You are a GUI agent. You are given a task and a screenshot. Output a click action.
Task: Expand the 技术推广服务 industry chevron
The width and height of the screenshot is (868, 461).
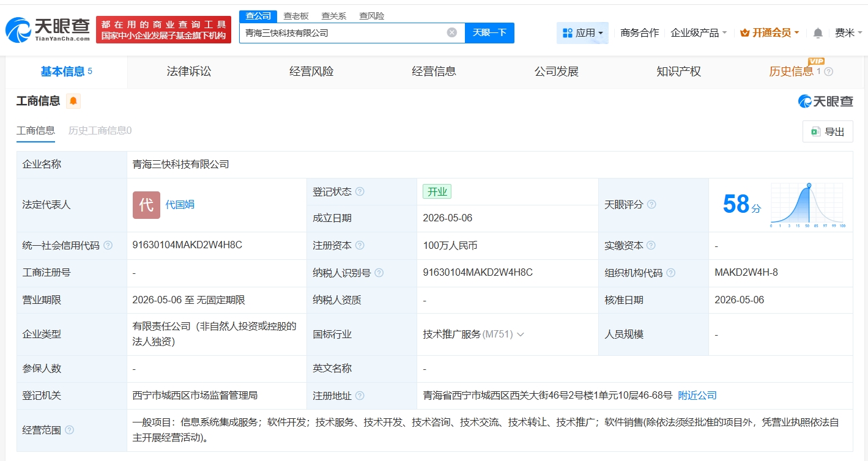(521, 334)
